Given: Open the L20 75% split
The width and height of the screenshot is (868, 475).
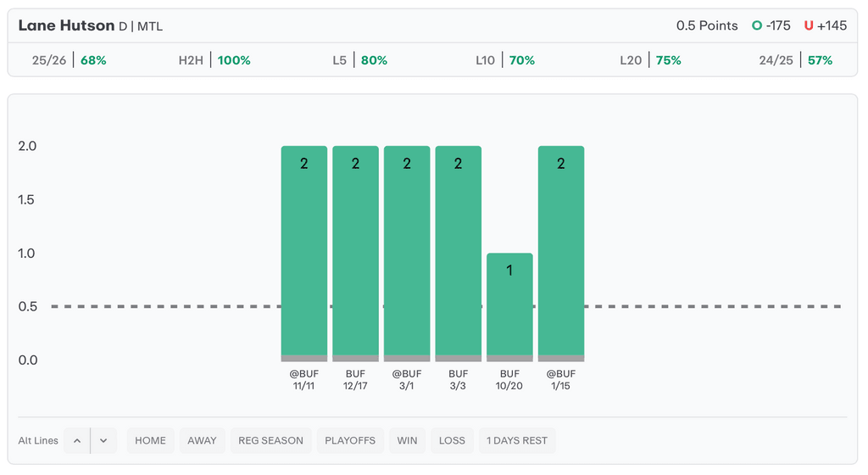Looking at the screenshot, I should point(650,60).
